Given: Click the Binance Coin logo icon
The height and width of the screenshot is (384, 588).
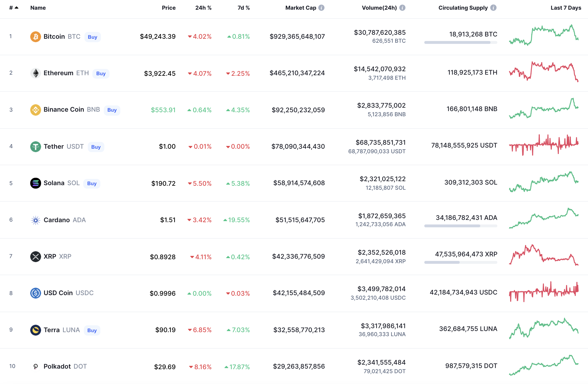Looking at the screenshot, I should tap(35, 110).
